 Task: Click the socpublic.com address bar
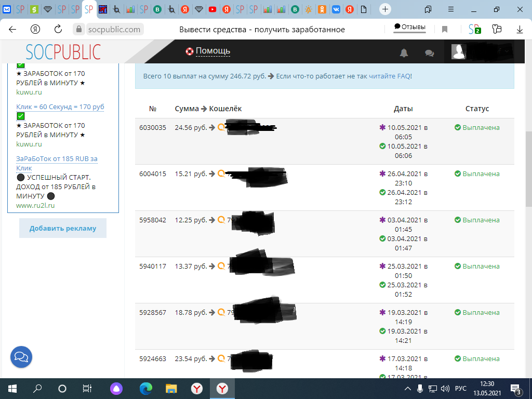[114, 30]
